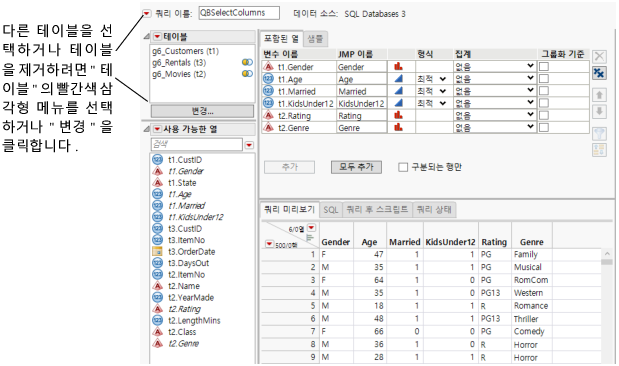Viewport: 619px width, 366px height.
Task: Open 집계 dropdown for t2.Genre row
Action: [x=494, y=127]
